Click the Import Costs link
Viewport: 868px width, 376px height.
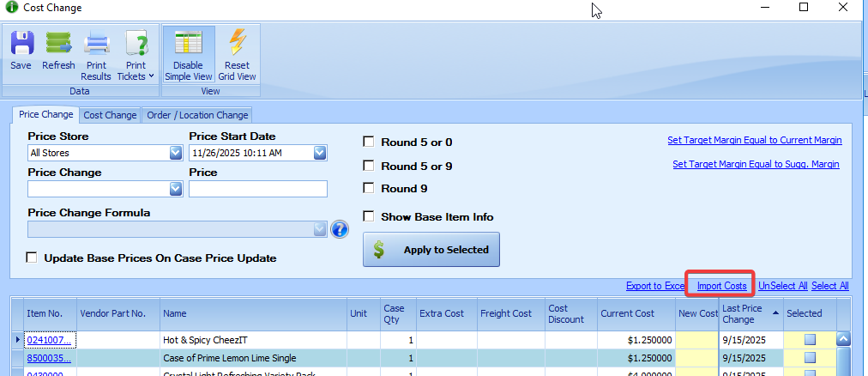(721, 286)
